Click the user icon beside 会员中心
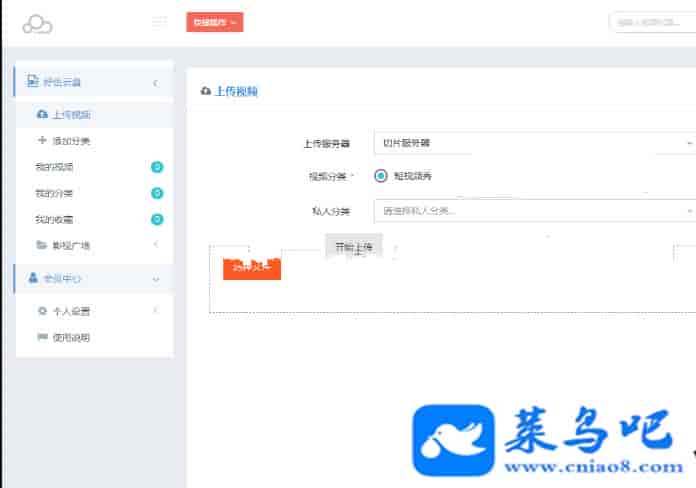Image resolution: width=696 pixels, height=488 pixels. [33, 278]
